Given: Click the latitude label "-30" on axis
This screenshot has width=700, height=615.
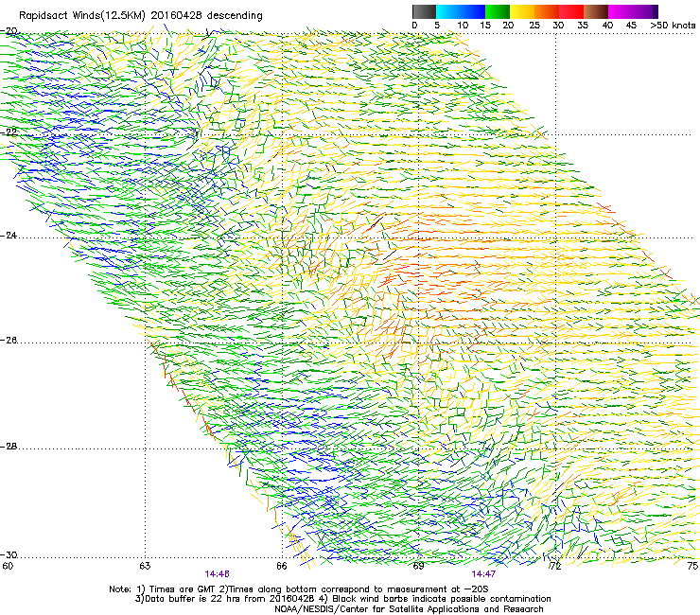Looking at the screenshot, I should tap(9, 554).
